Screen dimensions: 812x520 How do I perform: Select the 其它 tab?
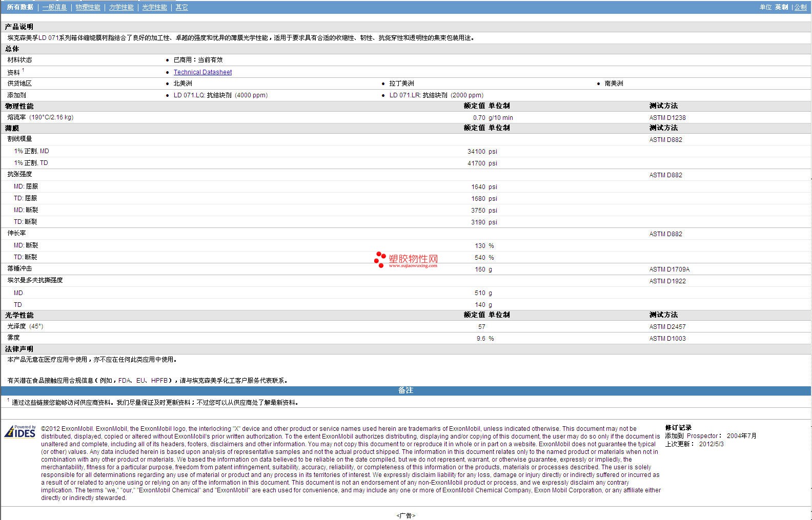pyautogui.click(x=181, y=7)
